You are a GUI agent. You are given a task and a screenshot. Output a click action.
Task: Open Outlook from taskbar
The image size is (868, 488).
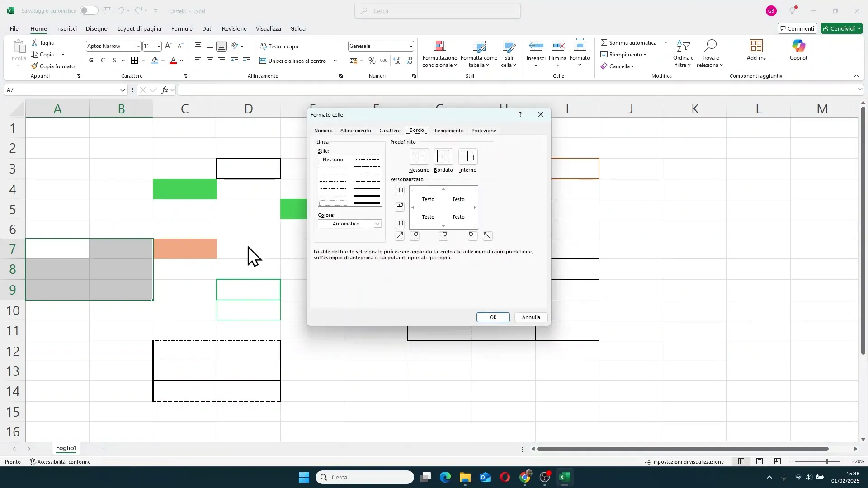click(485, 477)
